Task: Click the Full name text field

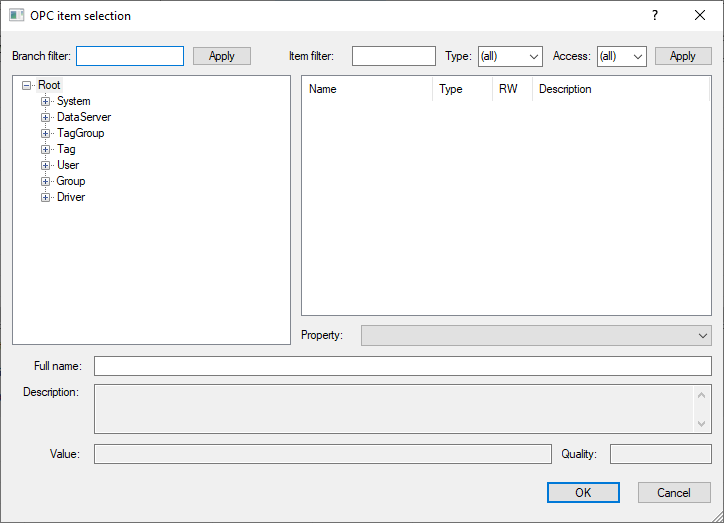Action: click(402, 366)
